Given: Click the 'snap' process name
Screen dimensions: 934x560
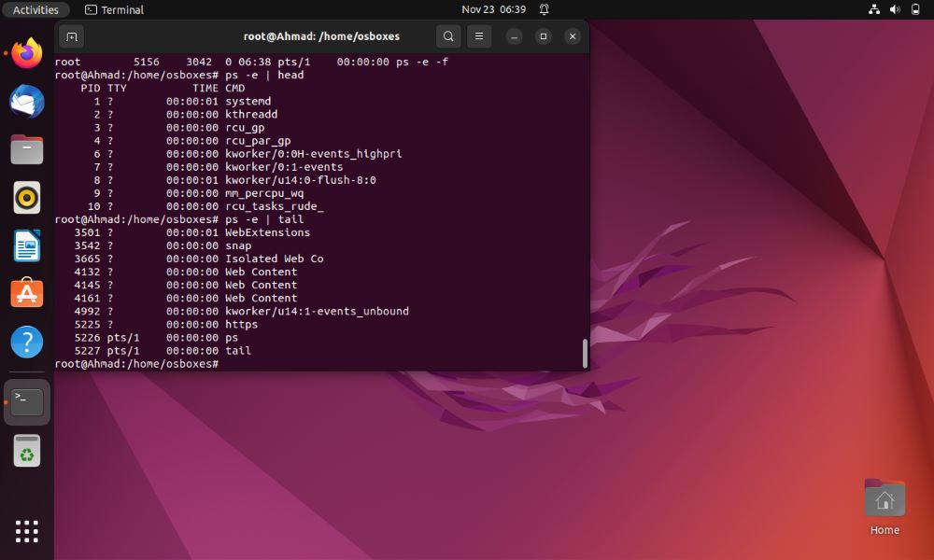Looking at the screenshot, I should pyautogui.click(x=238, y=245).
